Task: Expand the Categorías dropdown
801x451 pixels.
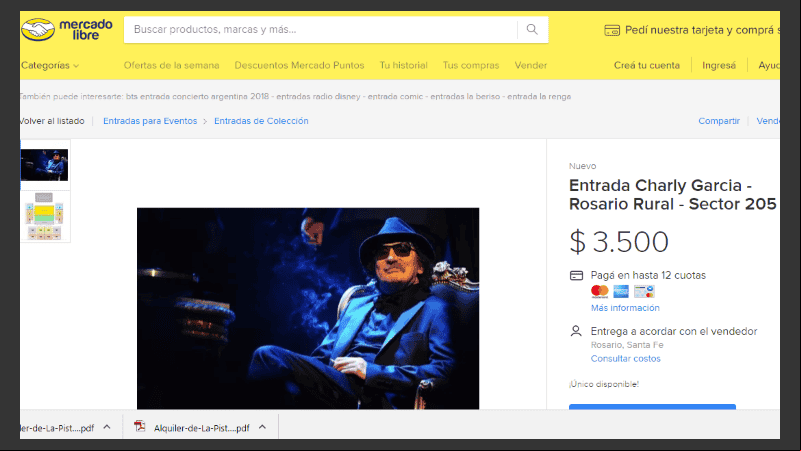Action: tap(50, 65)
